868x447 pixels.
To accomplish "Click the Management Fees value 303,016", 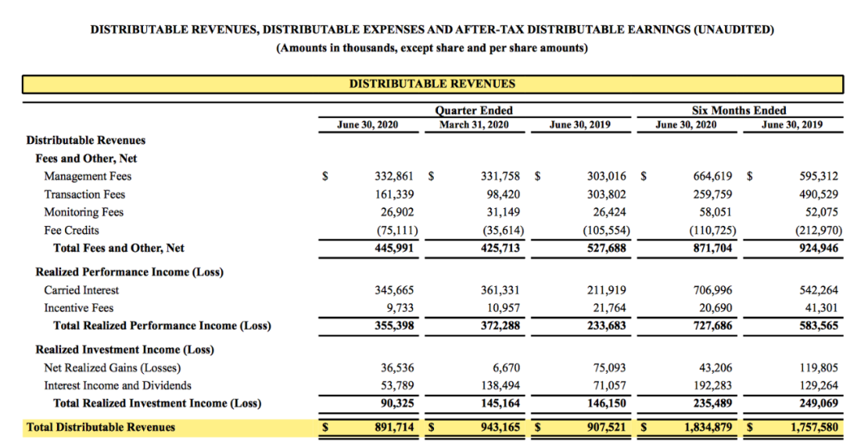I will 607,176.
